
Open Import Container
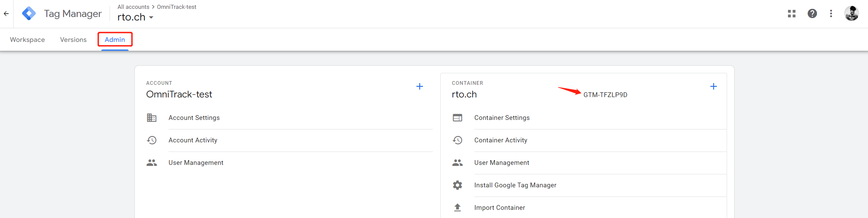(500, 208)
